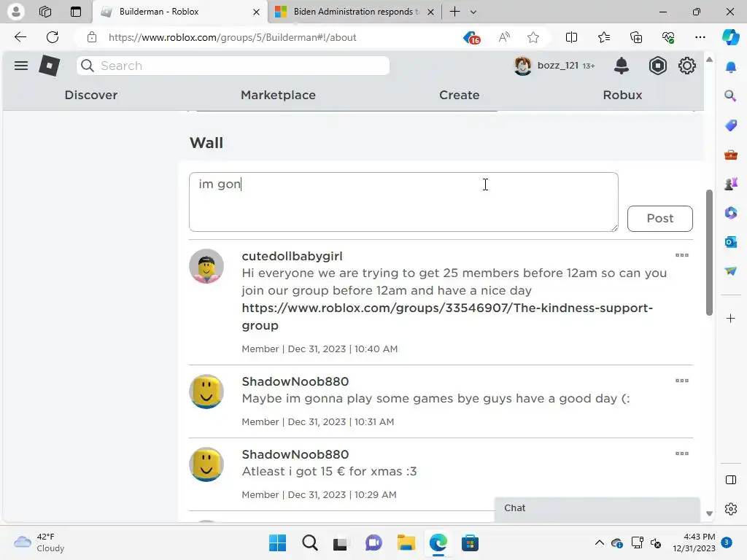
Task: Open options menu for cutedollbabygirl's post
Action: tap(682, 255)
